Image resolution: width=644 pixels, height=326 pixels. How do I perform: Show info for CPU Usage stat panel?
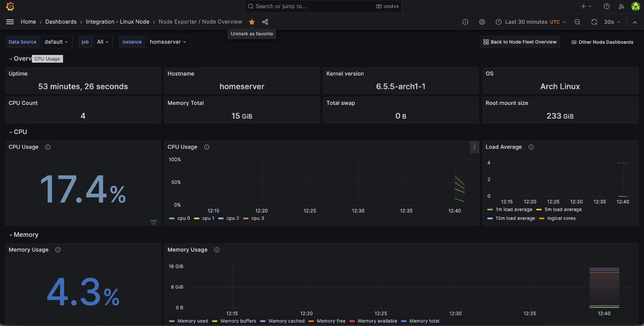tap(48, 147)
